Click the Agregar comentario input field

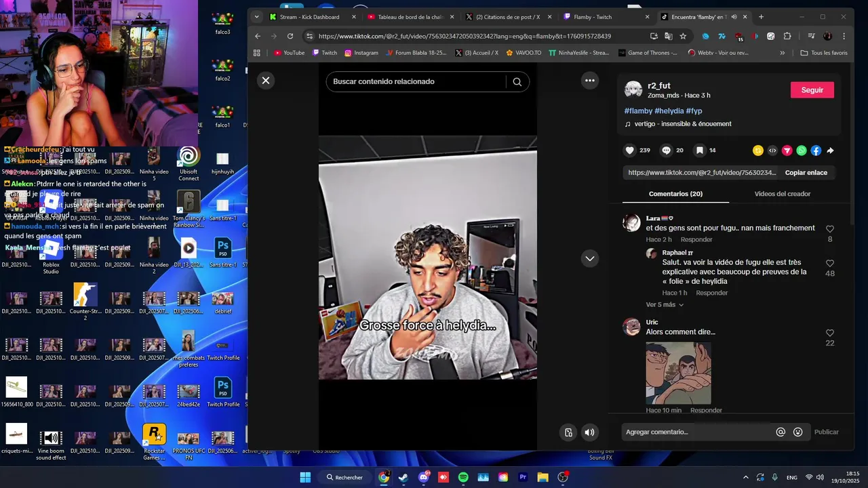point(698,432)
